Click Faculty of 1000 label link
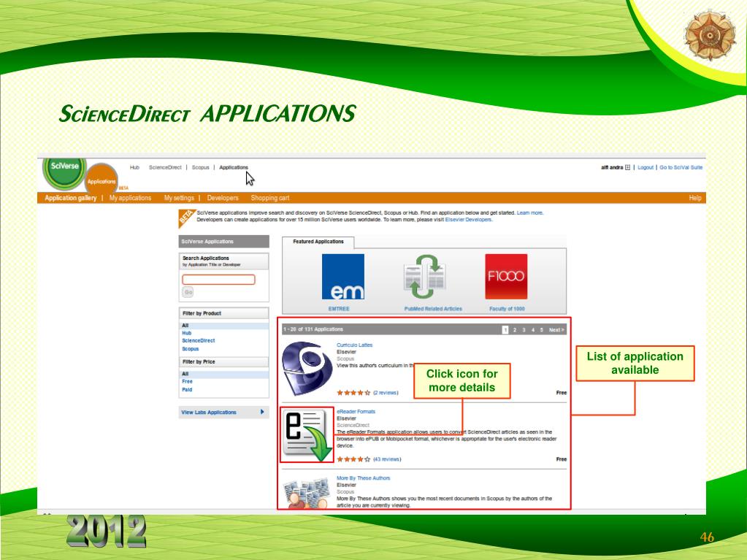 coord(507,309)
